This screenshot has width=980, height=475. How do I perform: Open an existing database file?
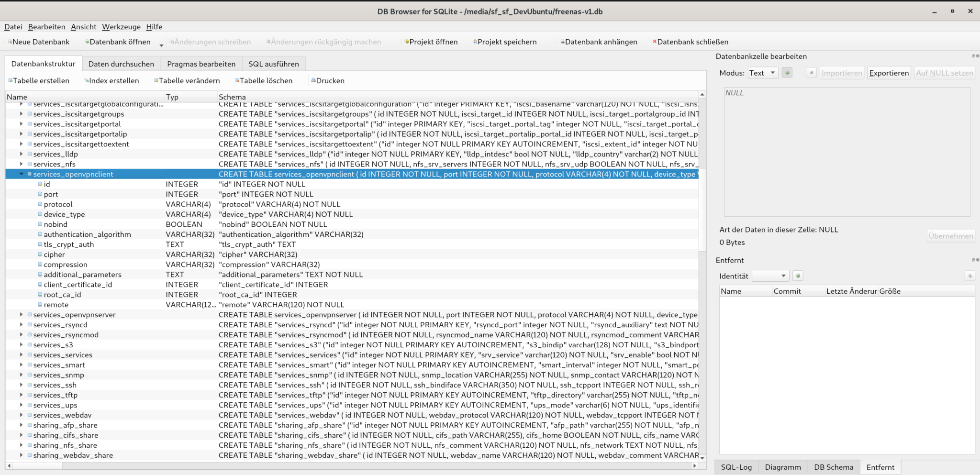pos(118,42)
